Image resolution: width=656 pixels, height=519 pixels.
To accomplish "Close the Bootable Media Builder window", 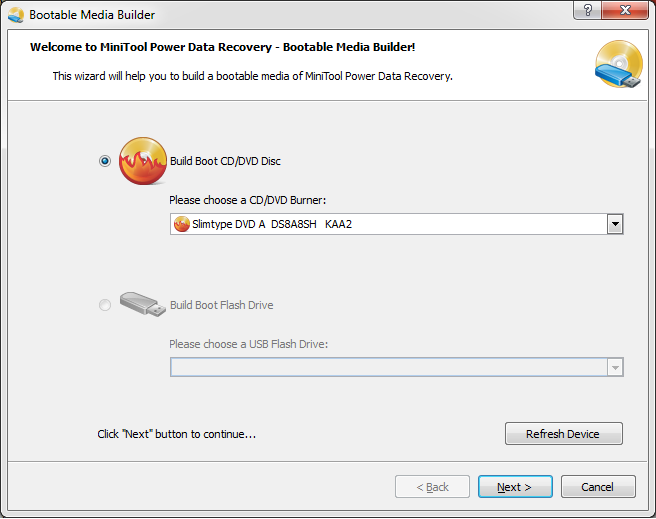I will [x=625, y=10].
